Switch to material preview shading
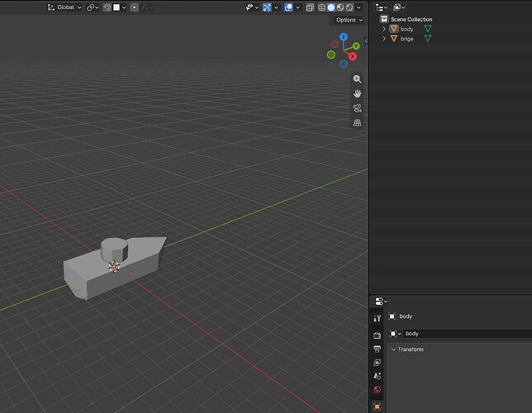 (x=340, y=7)
